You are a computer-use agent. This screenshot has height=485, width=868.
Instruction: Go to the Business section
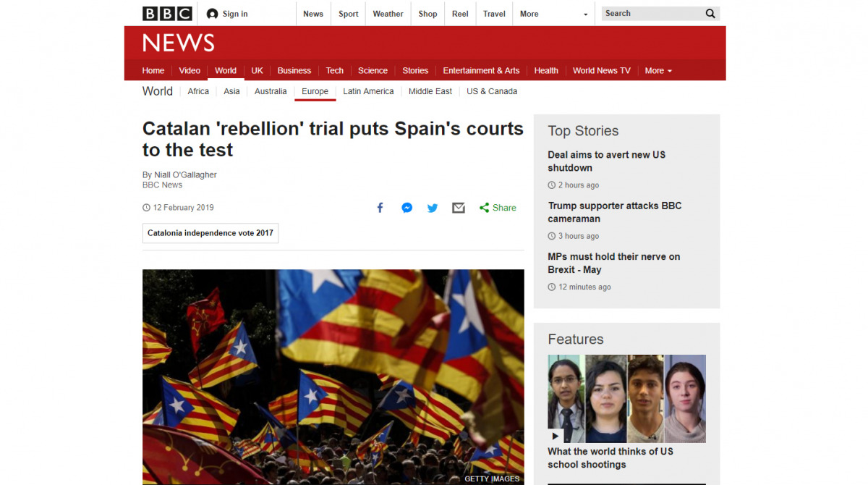(294, 70)
